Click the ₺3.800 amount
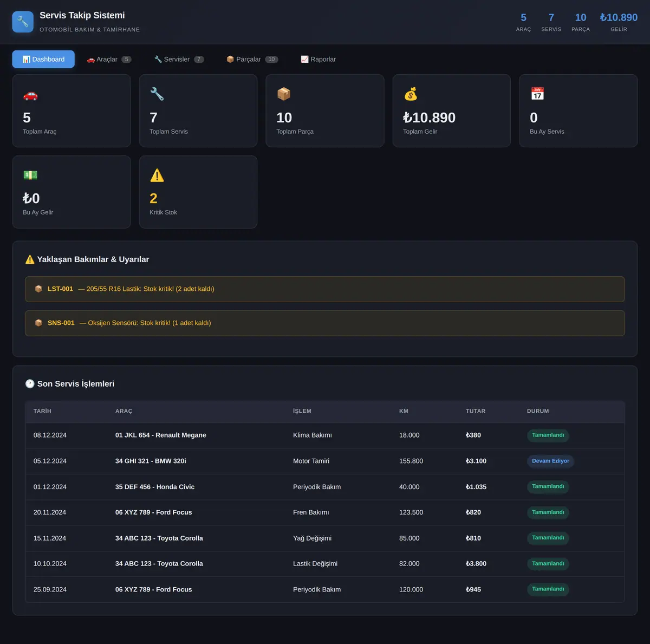 (x=476, y=564)
